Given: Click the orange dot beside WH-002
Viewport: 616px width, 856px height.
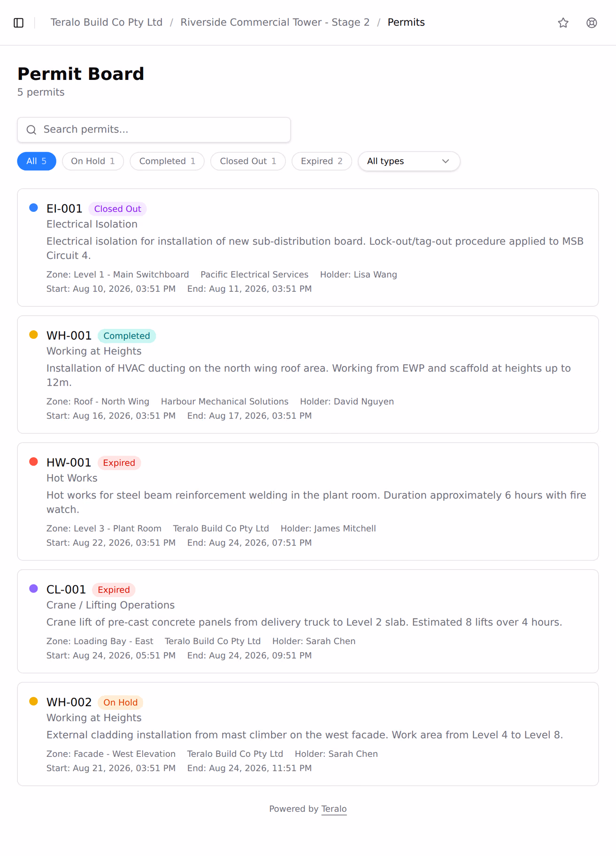Looking at the screenshot, I should (x=33, y=701).
